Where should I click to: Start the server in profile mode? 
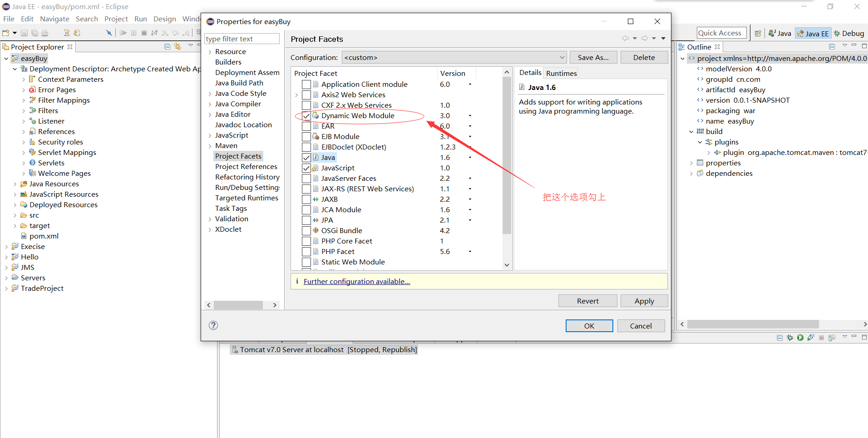pyautogui.click(x=811, y=338)
